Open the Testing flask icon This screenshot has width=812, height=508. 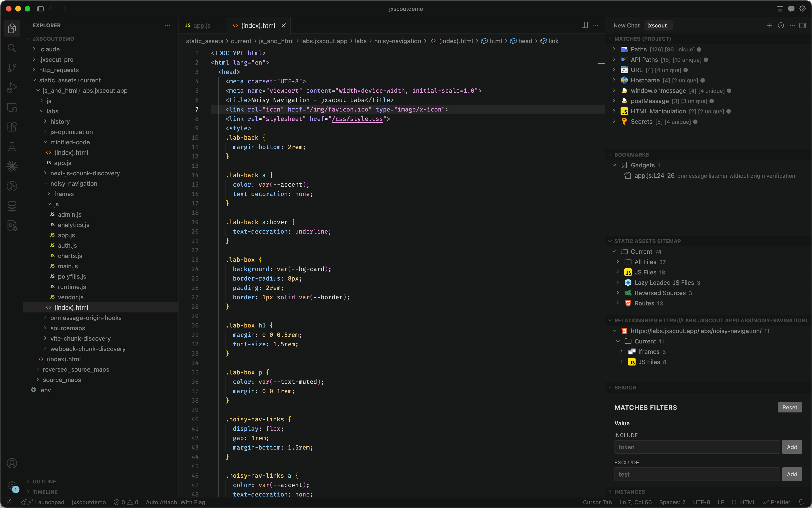pyautogui.click(x=12, y=146)
